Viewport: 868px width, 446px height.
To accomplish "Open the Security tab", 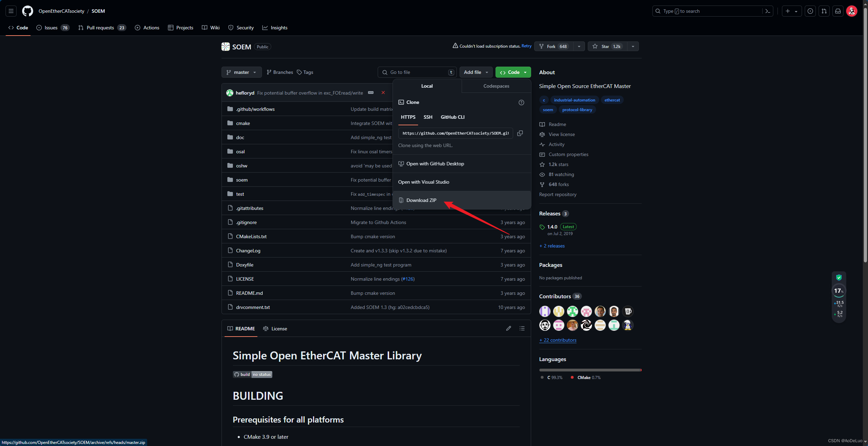I will (241, 28).
